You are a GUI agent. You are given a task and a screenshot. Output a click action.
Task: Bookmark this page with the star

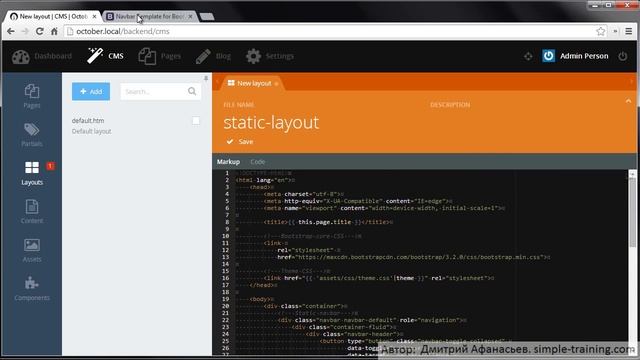point(600,31)
